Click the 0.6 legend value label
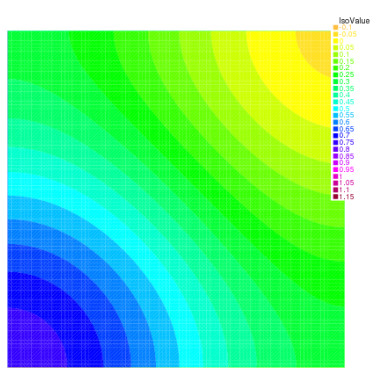Image resolution: width=377 pixels, height=372 pixels. [x=344, y=122]
